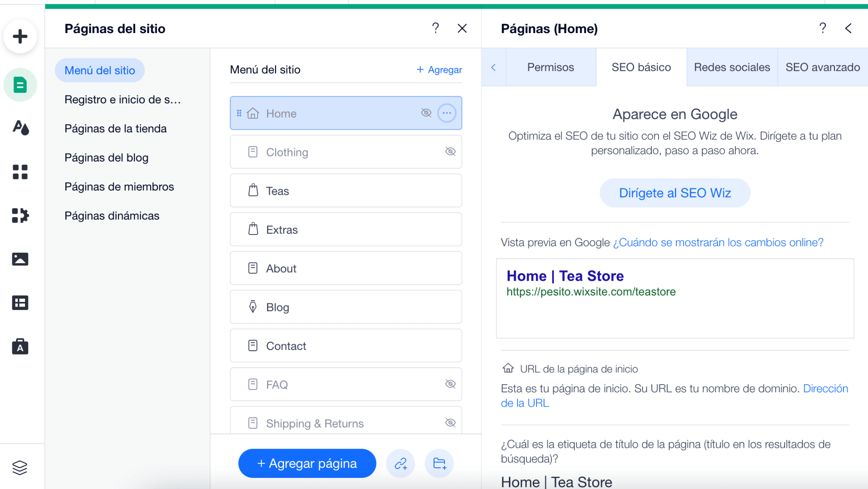This screenshot has height=489, width=868.
Task: Click the Dirección de la URL link
Action: [x=523, y=404]
